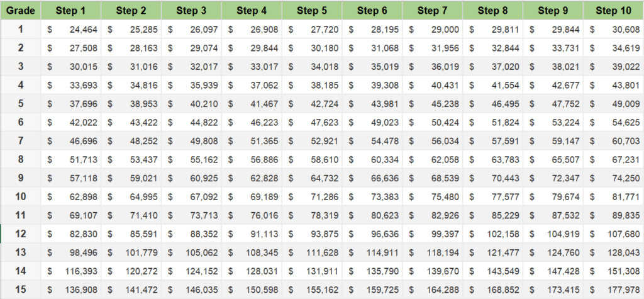
Task: Select the Step 5 column header
Action: pyautogui.click(x=312, y=11)
